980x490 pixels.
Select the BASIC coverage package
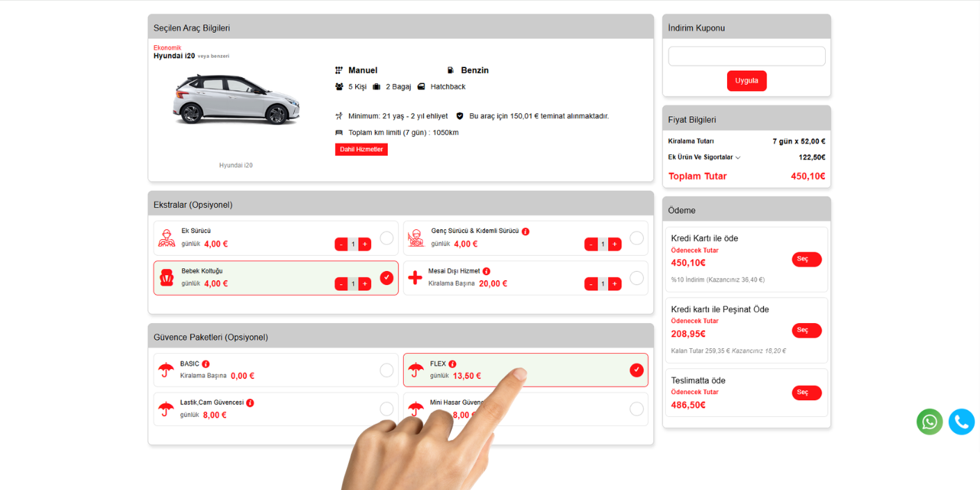click(386, 370)
